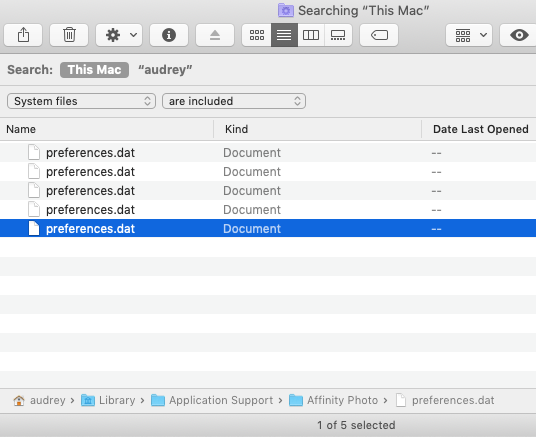Click the Share toolbar icon
536x437 pixels.
click(23, 35)
